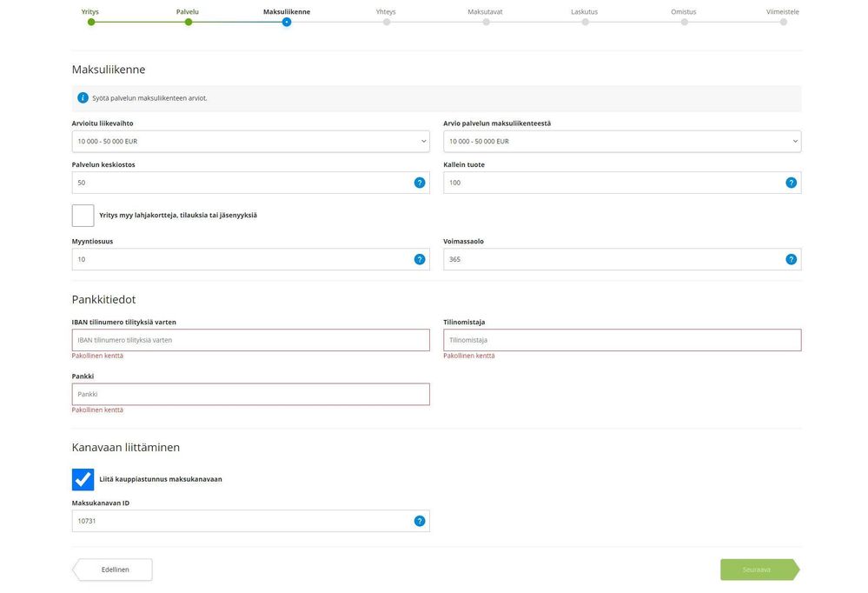Screen dimensions: 868x593
Task: Click the Palvelu step circle
Action: [189, 22]
